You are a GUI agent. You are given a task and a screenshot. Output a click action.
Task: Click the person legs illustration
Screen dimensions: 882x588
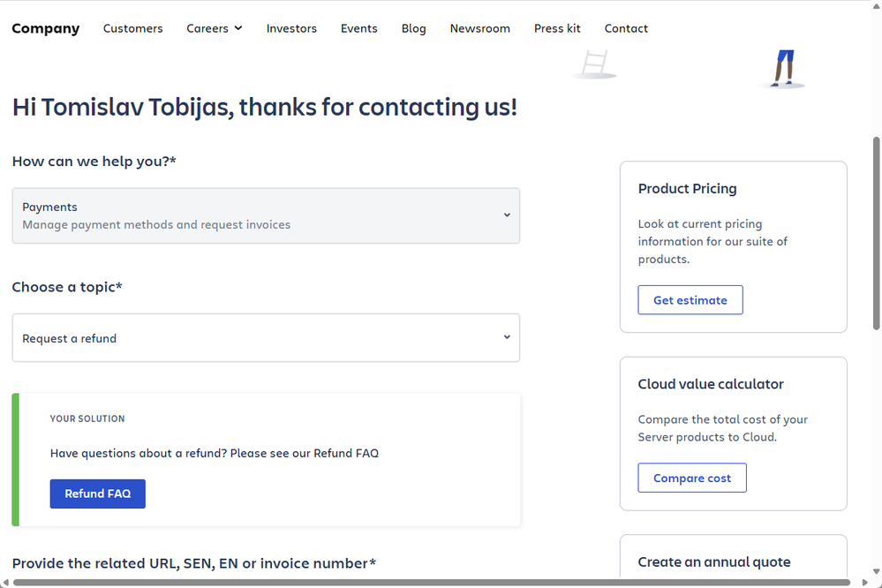[x=784, y=69]
